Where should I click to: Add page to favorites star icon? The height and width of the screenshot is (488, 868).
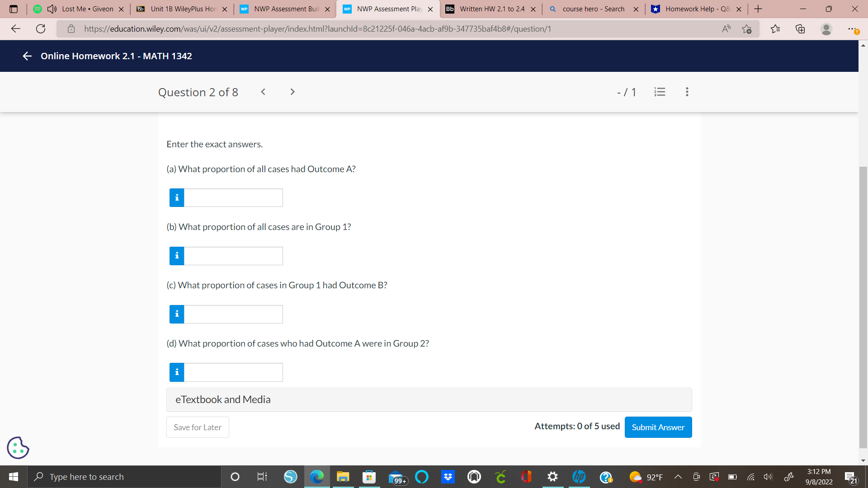(746, 29)
